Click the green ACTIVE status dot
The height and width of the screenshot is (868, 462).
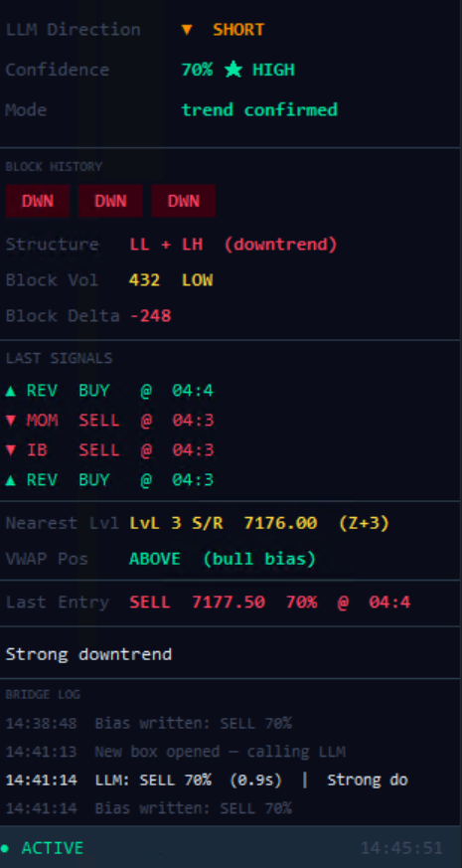click(x=5, y=848)
